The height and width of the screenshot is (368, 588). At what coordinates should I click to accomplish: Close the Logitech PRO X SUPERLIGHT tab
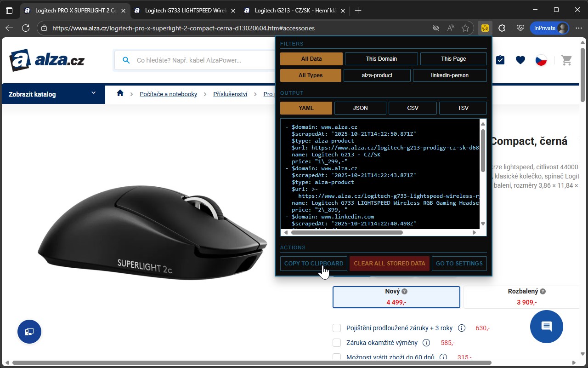pos(123,10)
